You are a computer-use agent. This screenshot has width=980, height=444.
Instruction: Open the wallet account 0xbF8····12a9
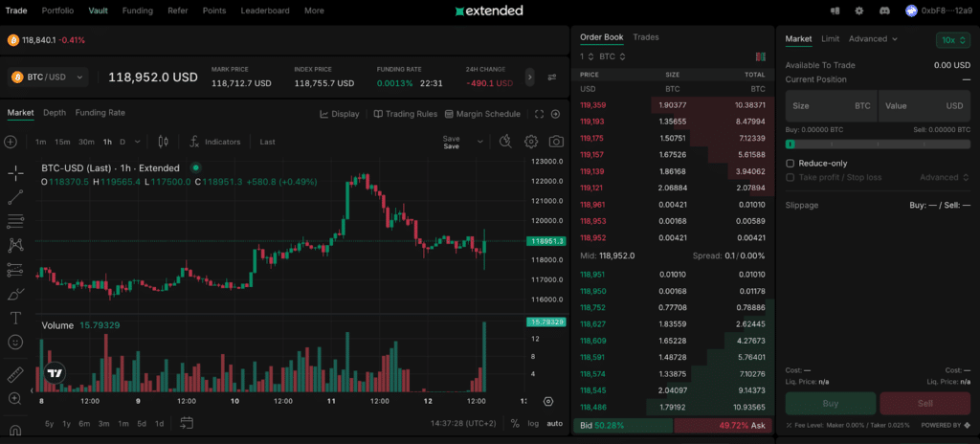coord(939,11)
